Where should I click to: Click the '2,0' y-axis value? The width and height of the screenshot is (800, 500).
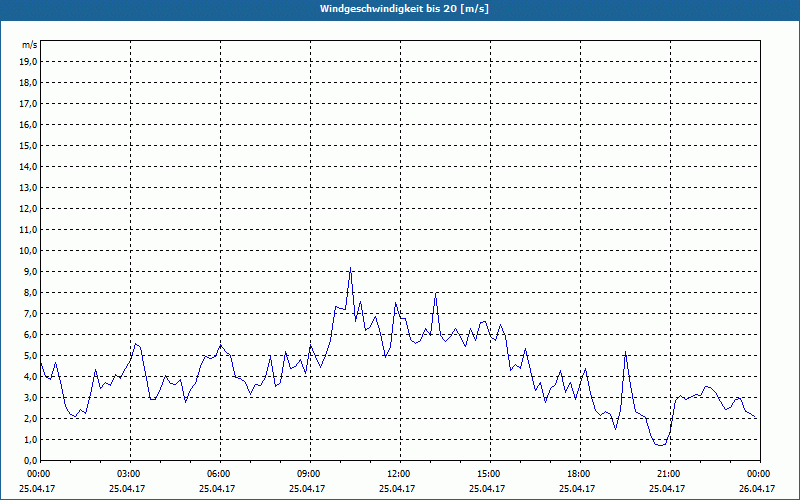pyautogui.click(x=31, y=418)
